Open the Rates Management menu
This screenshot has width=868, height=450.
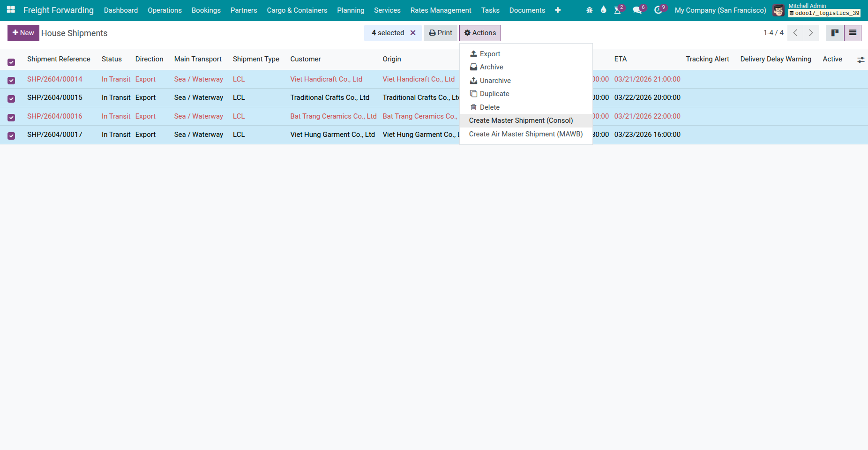pos(441,10)
